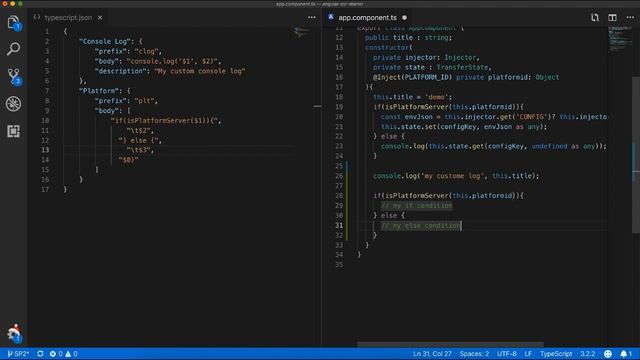Open the Source Control view
The image size is (640, 360).
point(13,76)
